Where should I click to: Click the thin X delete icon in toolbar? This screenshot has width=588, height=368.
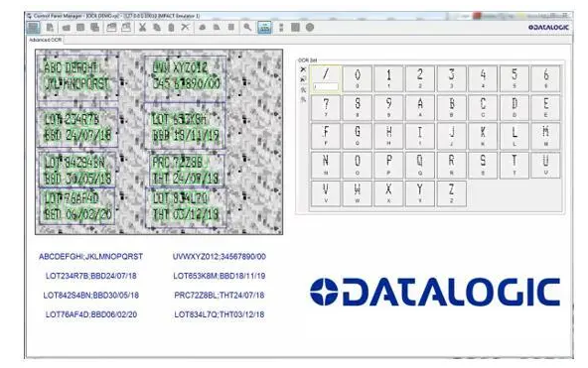coord(186,28)
